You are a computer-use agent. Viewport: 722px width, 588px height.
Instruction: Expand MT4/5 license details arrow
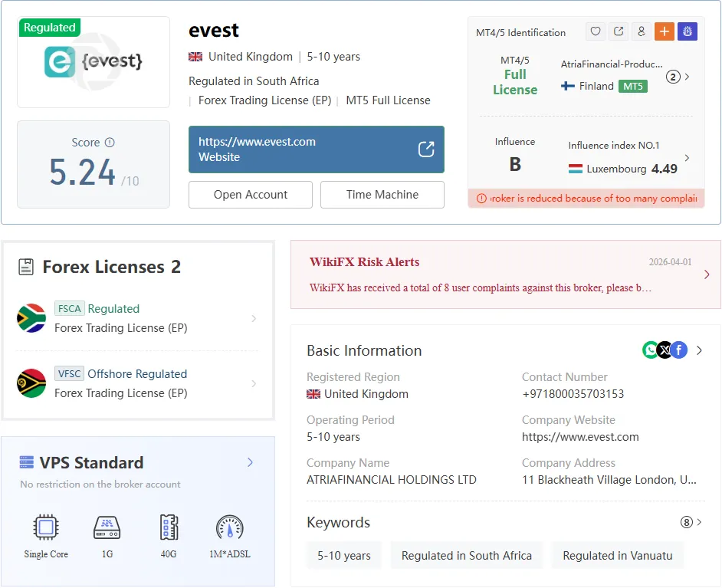(687, 77)
